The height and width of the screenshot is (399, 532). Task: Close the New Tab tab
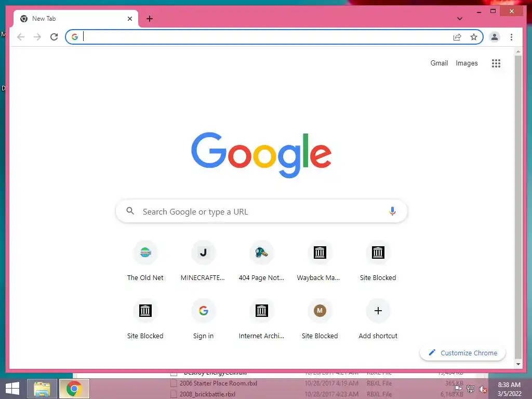click(x=129, y=19)
